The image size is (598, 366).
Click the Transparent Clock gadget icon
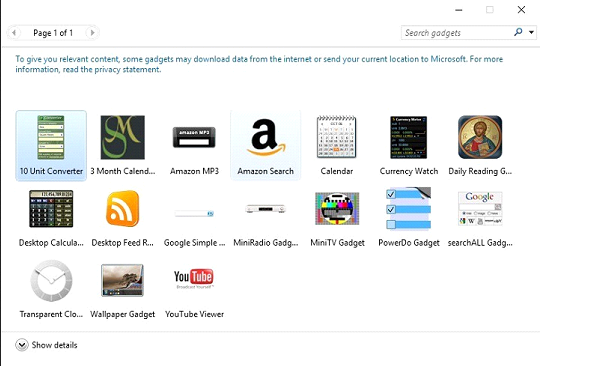pyautogui.click(x=51, y=281)
